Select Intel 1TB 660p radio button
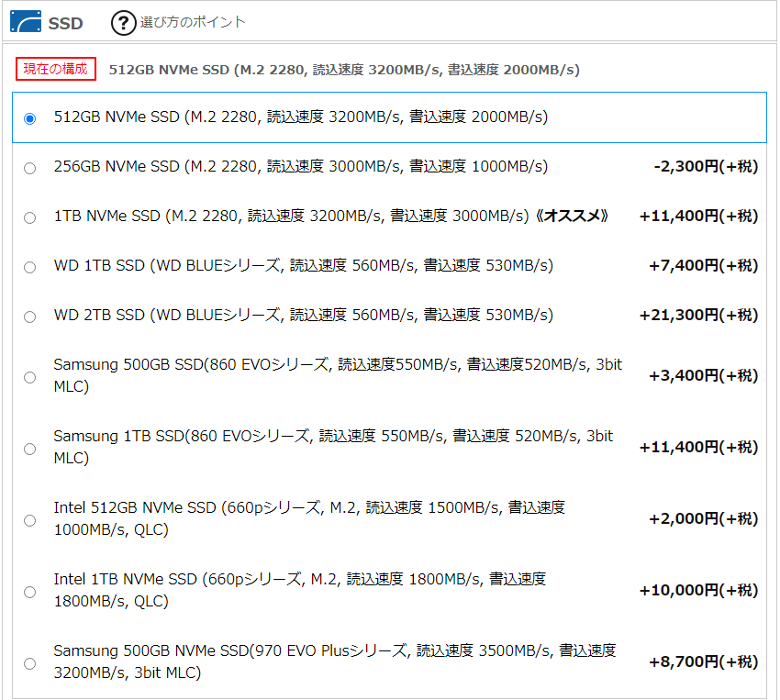The image size is (780, 700). pos(30,592)
